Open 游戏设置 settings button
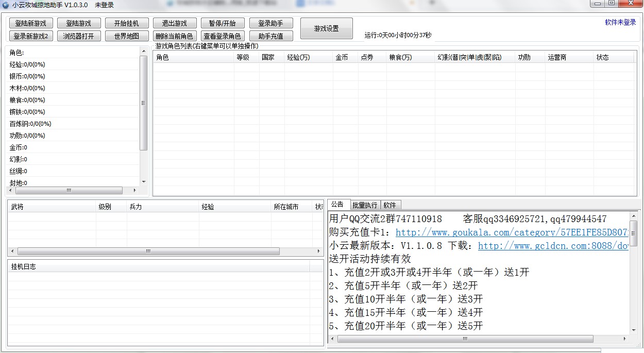This screenshot has height=353, width=644. tap(327, 28)
